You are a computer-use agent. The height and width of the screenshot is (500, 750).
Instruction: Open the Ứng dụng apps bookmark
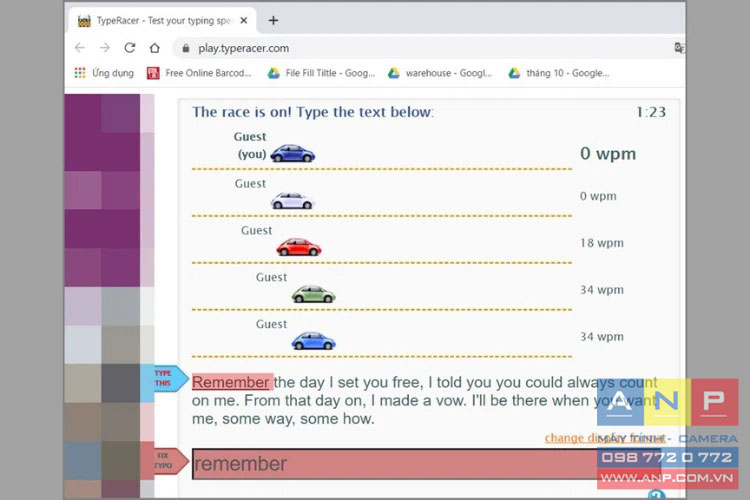[104, 73]
